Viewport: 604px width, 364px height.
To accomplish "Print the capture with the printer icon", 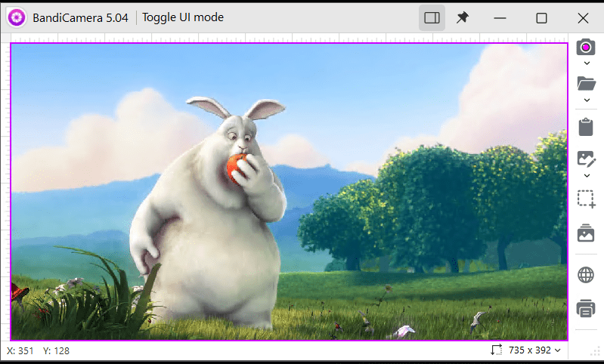I will [x=586, y=308].
